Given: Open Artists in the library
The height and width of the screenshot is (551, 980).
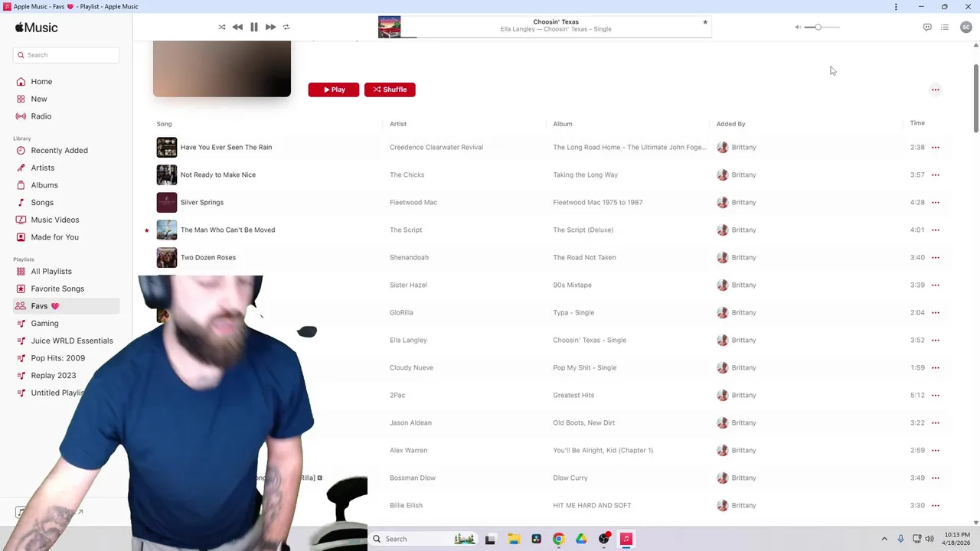Looking at the screenshot, I should [43, 168].
